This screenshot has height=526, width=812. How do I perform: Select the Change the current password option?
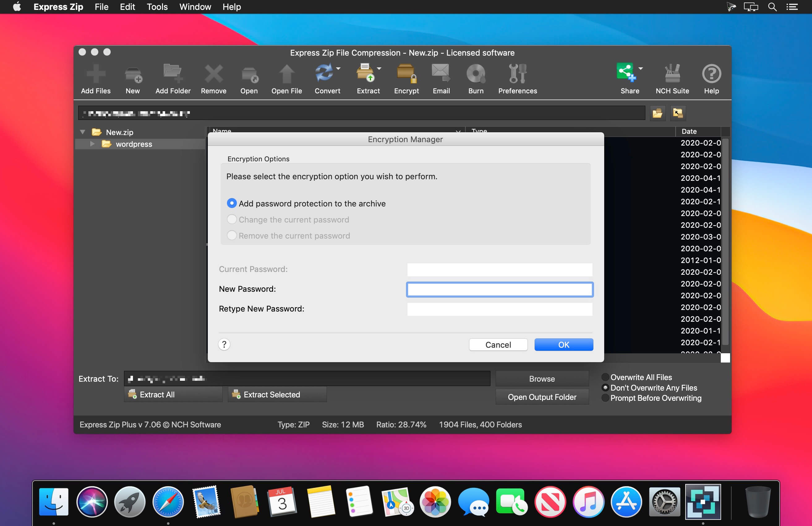(x=232, y=219)
